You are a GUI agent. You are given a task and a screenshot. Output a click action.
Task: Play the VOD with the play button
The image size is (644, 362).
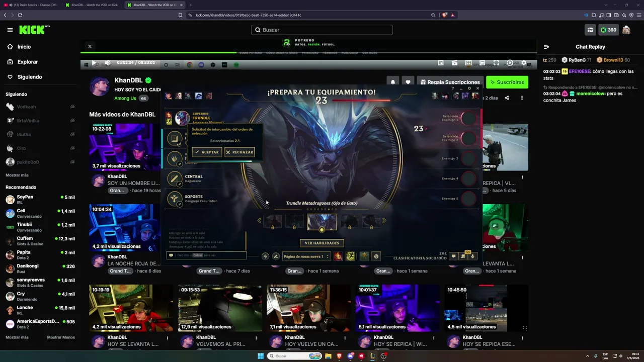[x=94, y=63]
